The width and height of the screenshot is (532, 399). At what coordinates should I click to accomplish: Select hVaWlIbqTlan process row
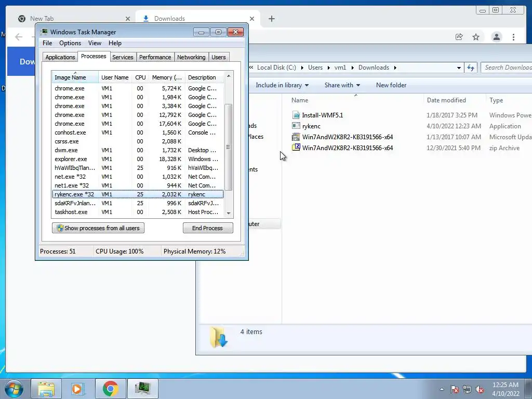pos(138,168)
